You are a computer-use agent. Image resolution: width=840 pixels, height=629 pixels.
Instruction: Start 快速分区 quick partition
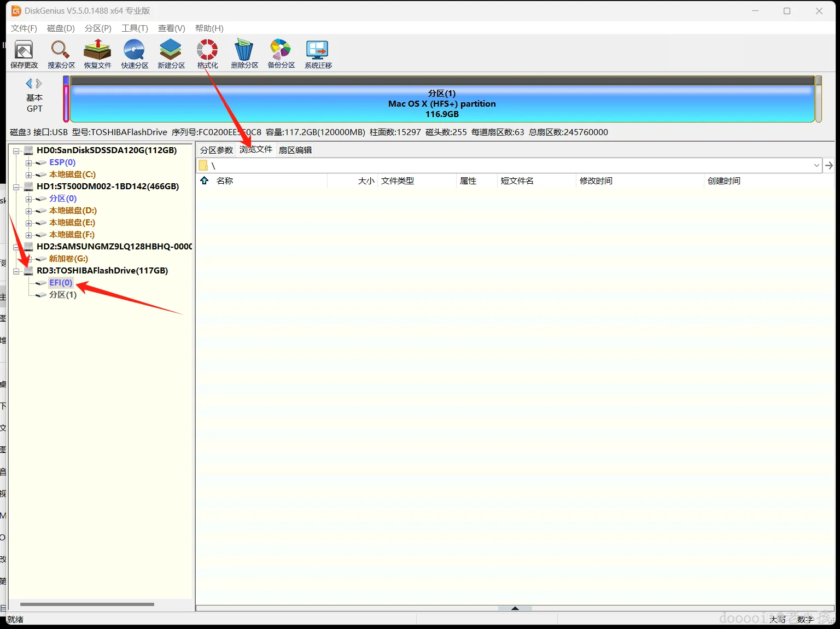coord(135,54)
